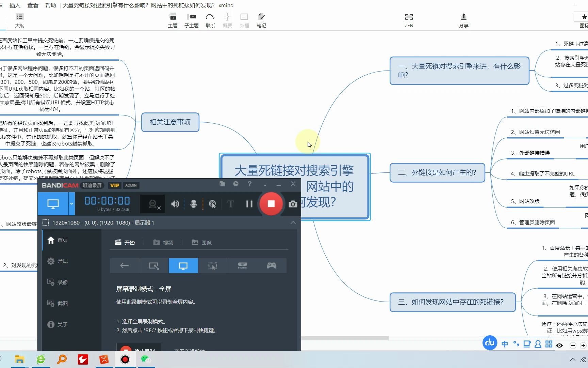
Task: Switch input language with 中 button
Action: (x=505, y=344)
